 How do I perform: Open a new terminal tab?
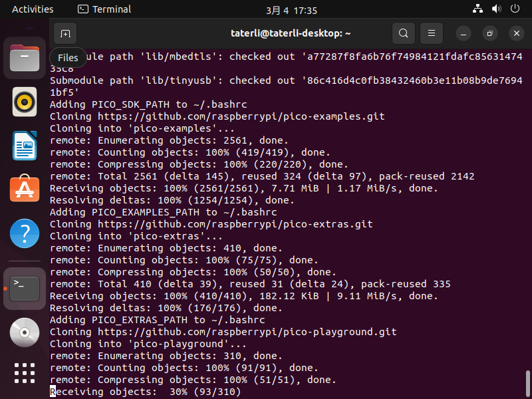click(65, 33)
